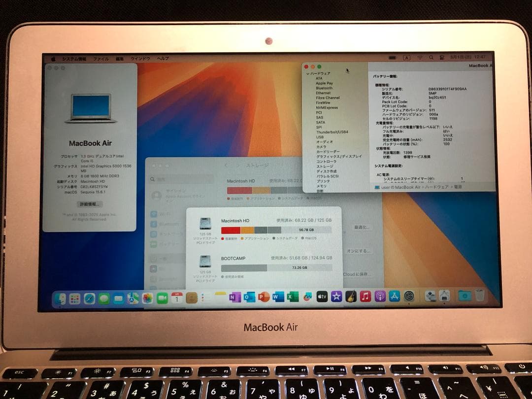Select Bluetooth in the hardware list

[x=324, y=88]
